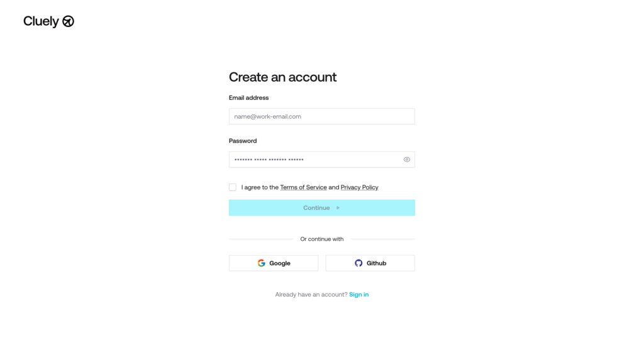Click the Cluely wordmark text
This screenshot has width=644, height=362.
pos(41,21)
